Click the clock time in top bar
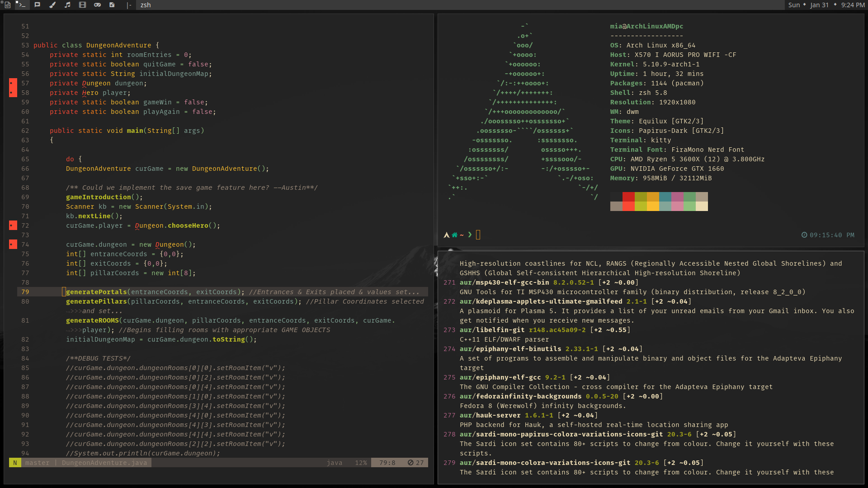The height and width of the screenshot is (488, 868). [853, 5]
